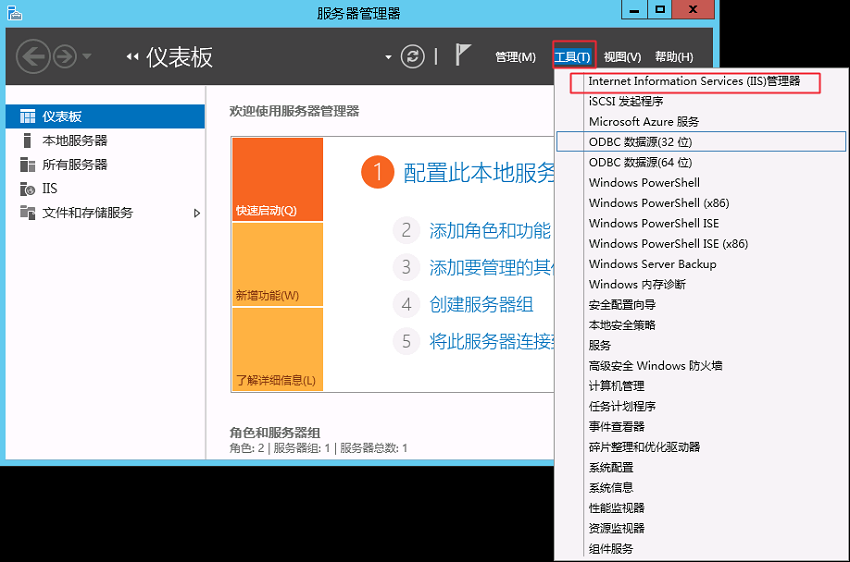Launch Windows PowerShell (x86)
This screenshot has width=850, height=562.
(659, 203)
